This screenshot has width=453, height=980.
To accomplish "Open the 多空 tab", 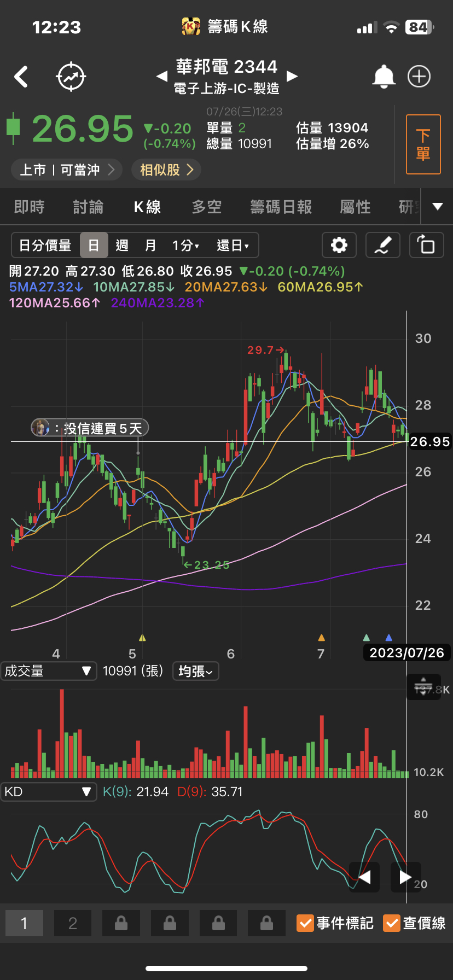I will point(207,207).
